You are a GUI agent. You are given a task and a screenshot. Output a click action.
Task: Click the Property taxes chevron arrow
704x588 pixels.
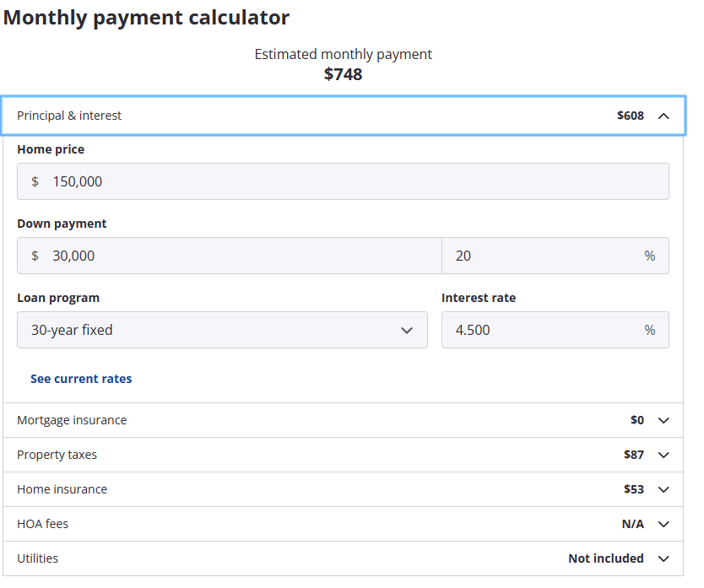click(x=663, y=455)
